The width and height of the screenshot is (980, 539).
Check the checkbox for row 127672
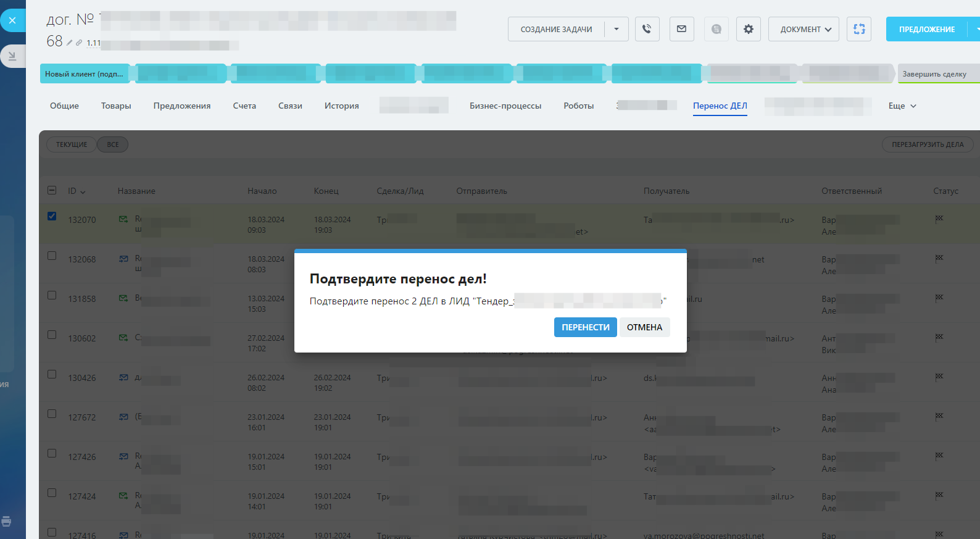[x=52, y=414]
